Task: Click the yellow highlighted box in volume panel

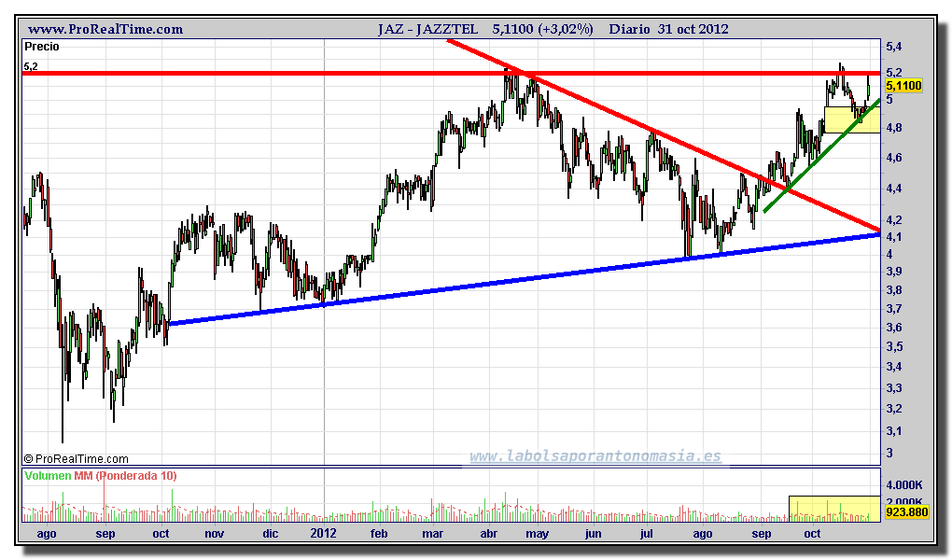Action: tap(834, 509)
